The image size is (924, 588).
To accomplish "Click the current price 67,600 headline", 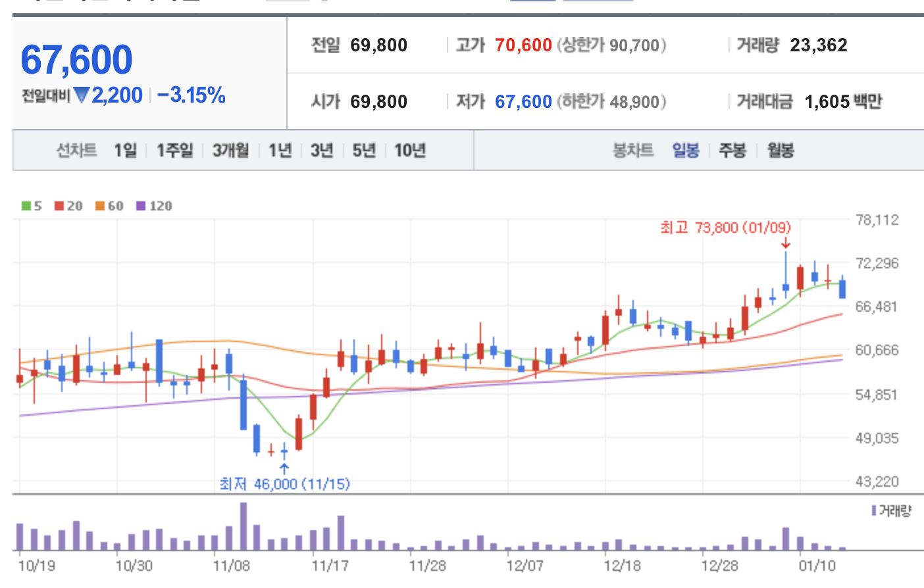I will (76, 59).
